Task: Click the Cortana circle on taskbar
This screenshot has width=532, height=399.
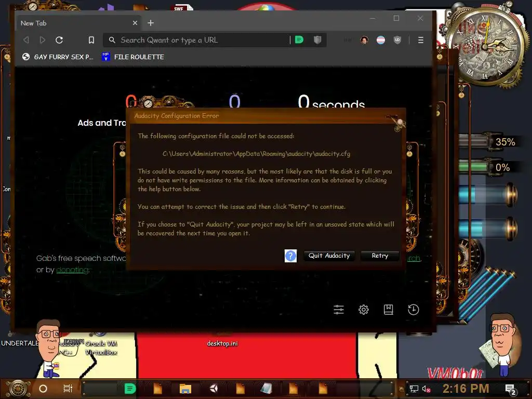Action: pos(43,389)
